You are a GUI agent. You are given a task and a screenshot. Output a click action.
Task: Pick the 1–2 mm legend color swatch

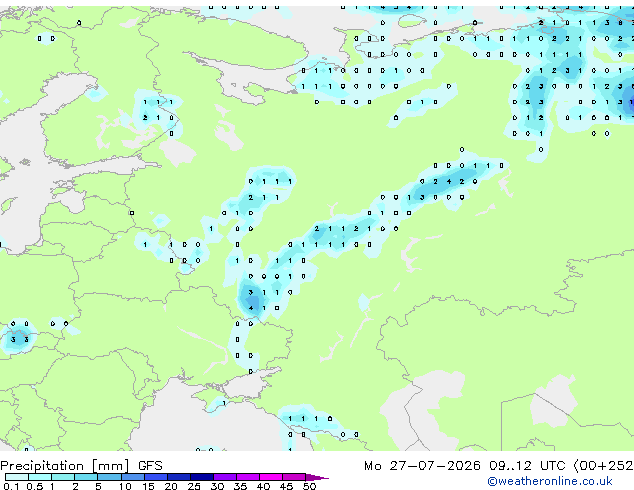coord(63,477)
